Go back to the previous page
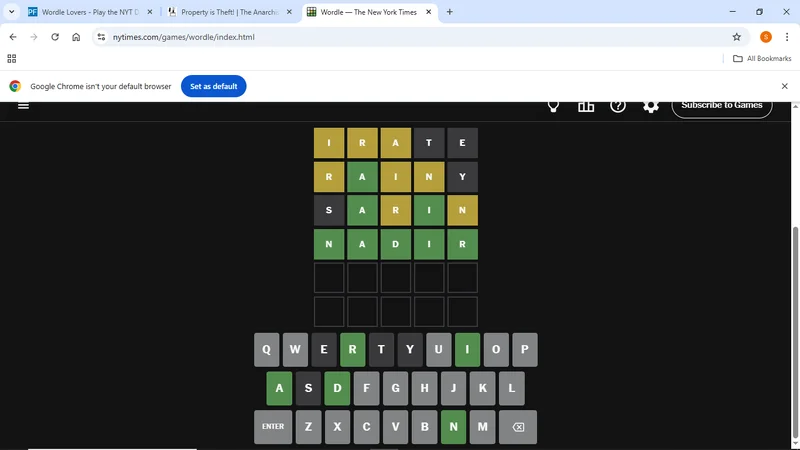800x450 pixels. point(13,37)
